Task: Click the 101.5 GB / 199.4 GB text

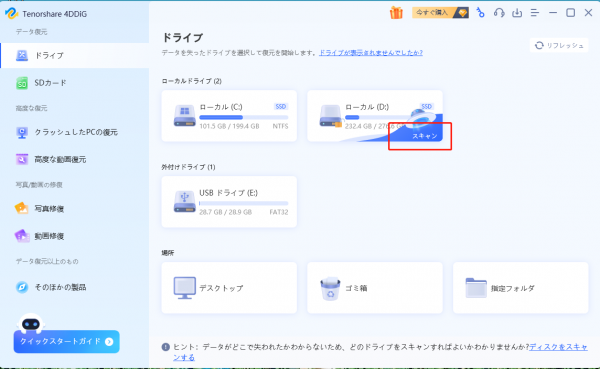Action: point(229,126)
